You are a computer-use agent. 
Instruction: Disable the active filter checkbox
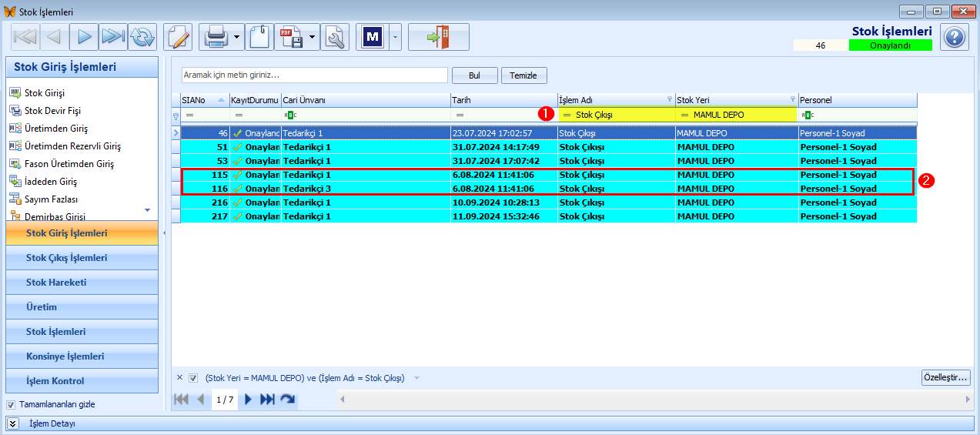(193, 378)
